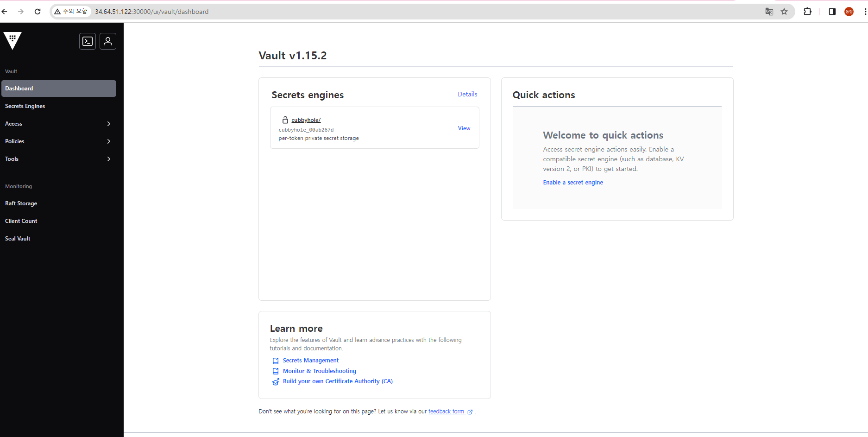Click the not-secure warning icon
868x437 pixels.
(57, 12)
